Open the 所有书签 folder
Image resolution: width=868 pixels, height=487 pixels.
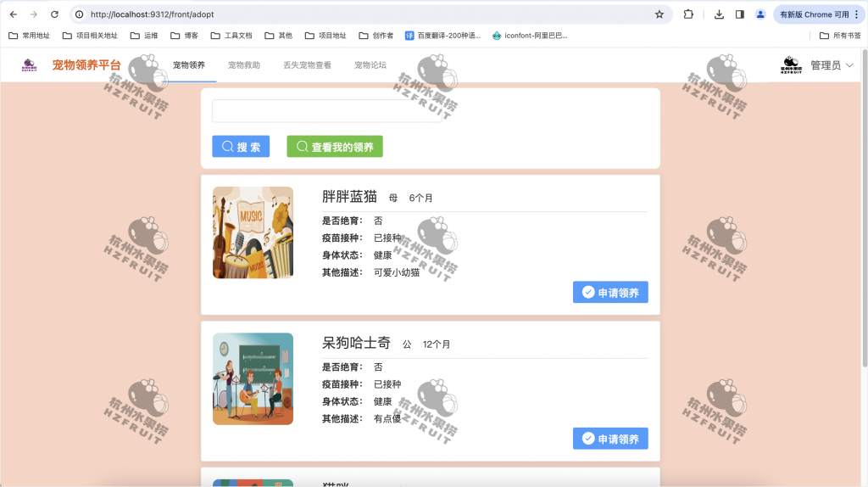840,36
